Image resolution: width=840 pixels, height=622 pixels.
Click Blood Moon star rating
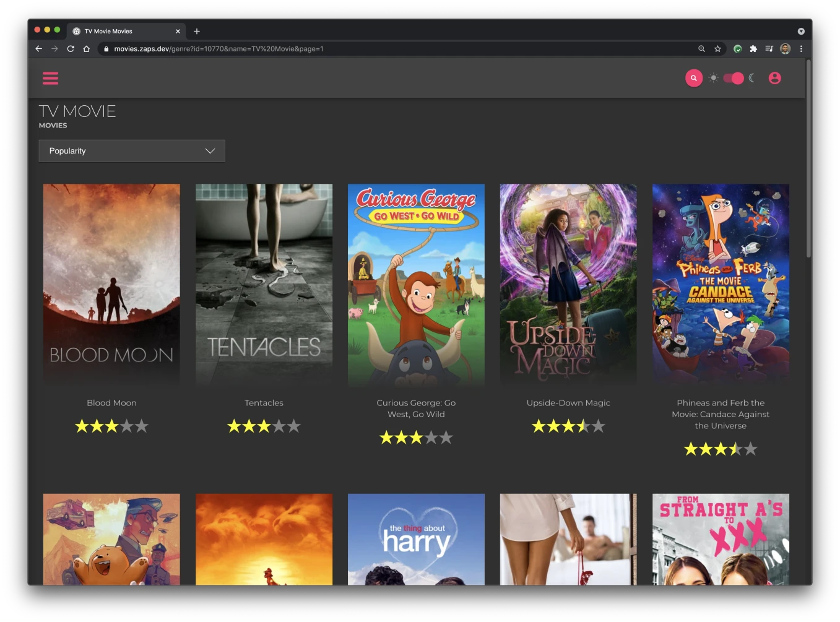[x=111, y=426]
